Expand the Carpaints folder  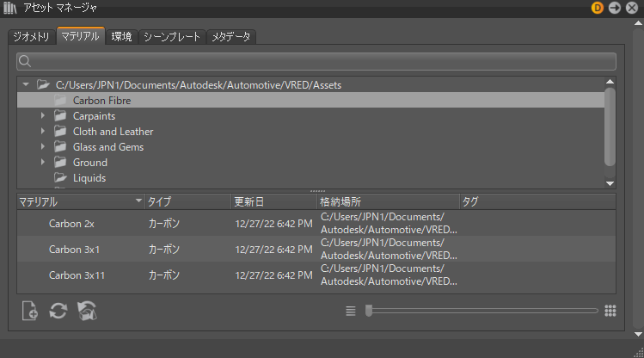click(x=43, y=116)
